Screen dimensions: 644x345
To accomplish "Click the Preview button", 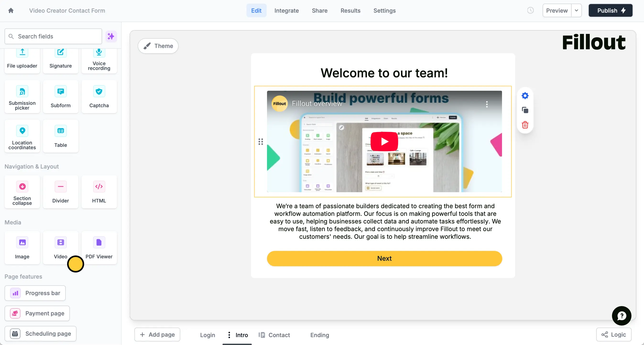I will (557, 11).
